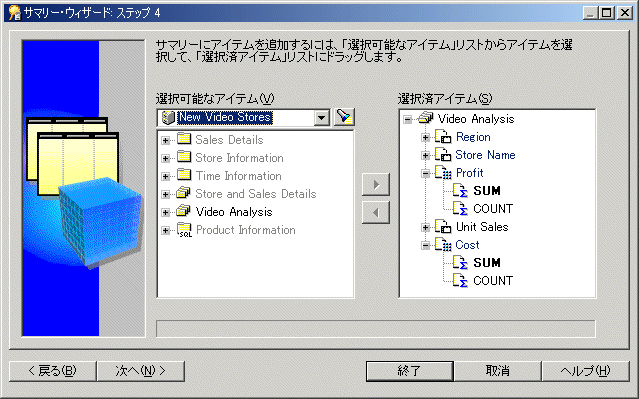This screenshot has height=399, width=639.
Task: Click the sigma icon beside Cost COUNT
Action: pos(461,281)
